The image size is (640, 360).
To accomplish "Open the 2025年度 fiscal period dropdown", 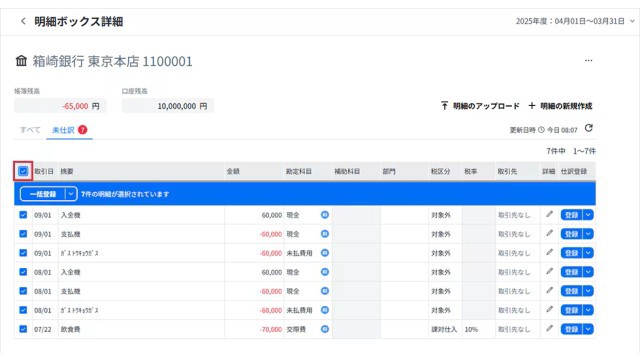I will 575,21.
